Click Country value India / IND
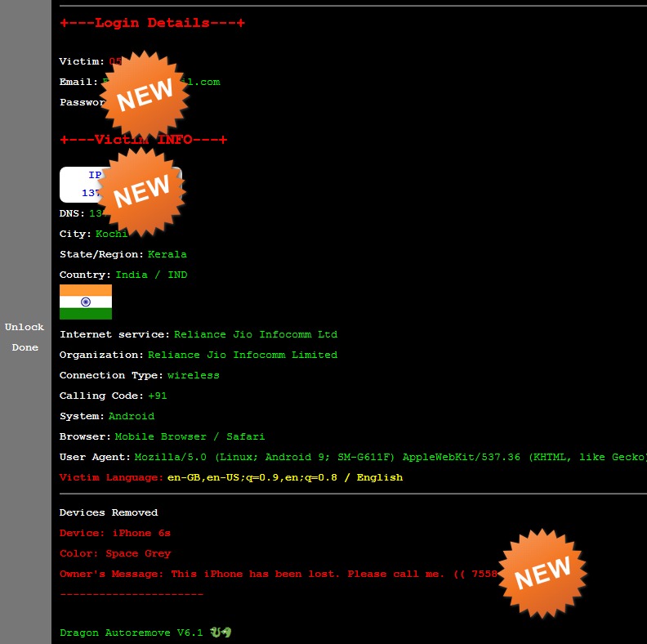Screen dimensions: 647x644 click(x=151, y=275)
